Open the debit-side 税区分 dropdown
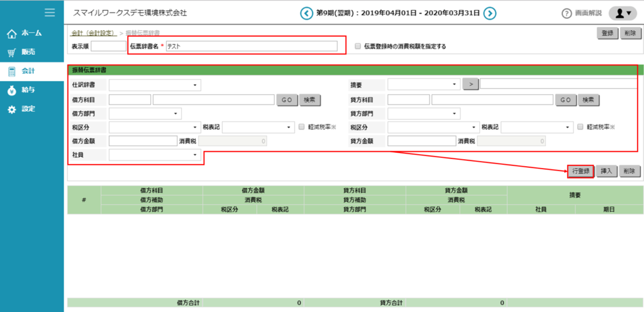This screenshot has width=644, height=312. pos(155,127)
